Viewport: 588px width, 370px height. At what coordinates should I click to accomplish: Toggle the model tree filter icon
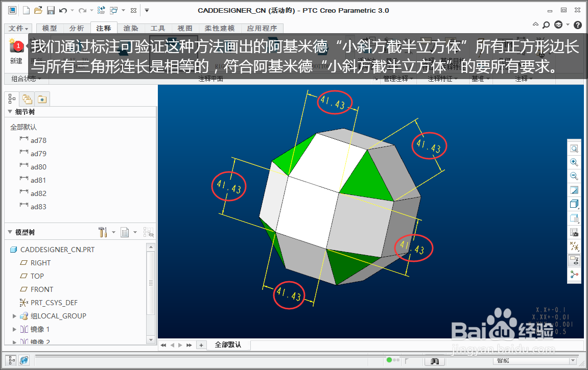(x=149, y=232)
